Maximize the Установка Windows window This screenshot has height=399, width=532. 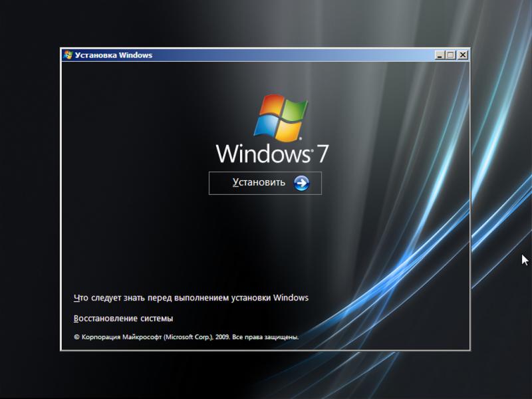click(x=451, y=55)
